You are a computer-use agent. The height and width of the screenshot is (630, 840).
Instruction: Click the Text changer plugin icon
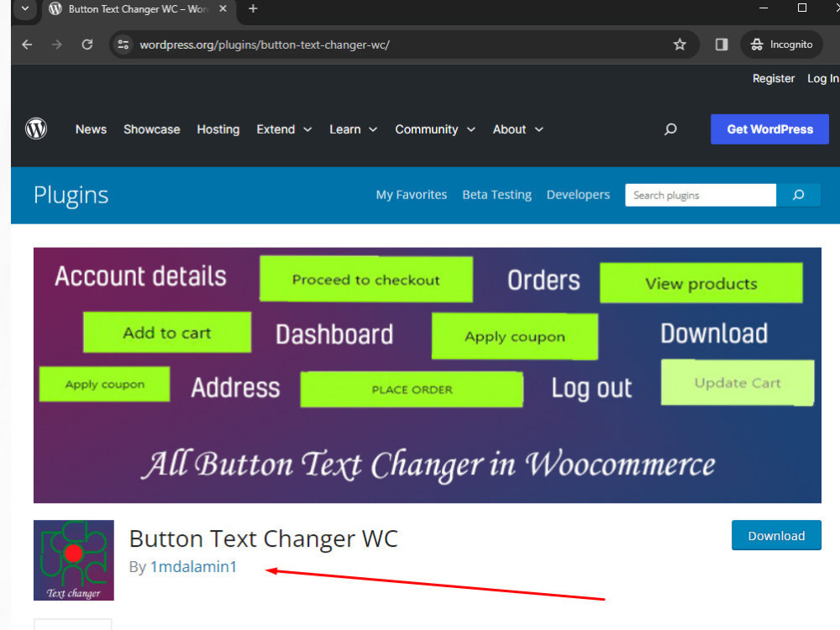(73, 559)
